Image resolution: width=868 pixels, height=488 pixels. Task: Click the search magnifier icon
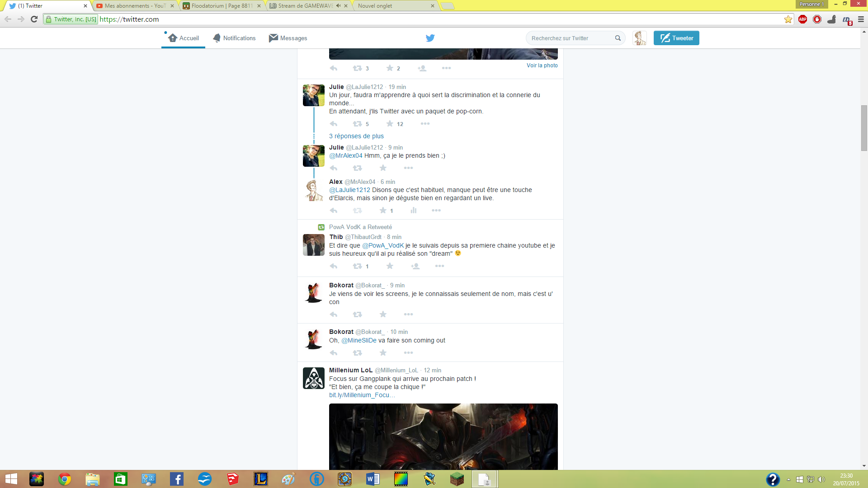point(618,38)
